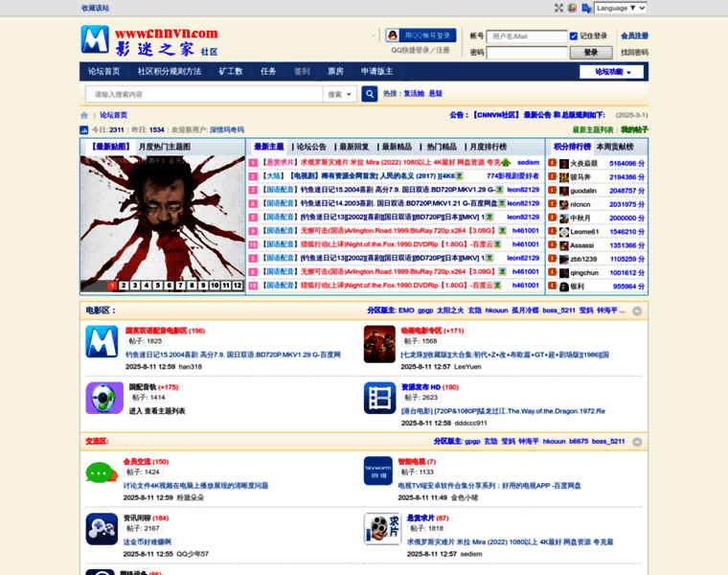The image size is (728, 575).
Task: Open the 悬赏求片 film reel icon
Action: (x=382, y=529)
